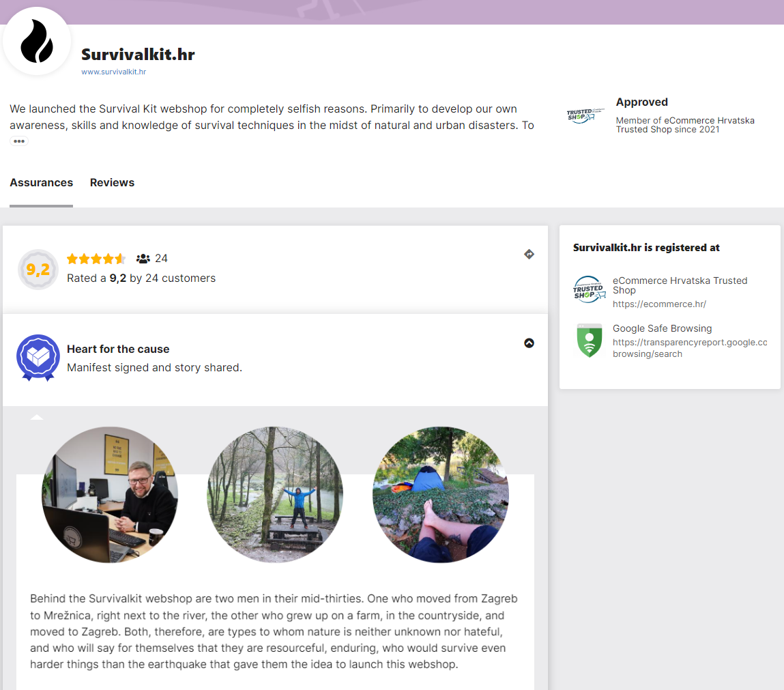Click the '24' customer count number
The height and width of the screenshot is (690, 784).
coord(161,259)
